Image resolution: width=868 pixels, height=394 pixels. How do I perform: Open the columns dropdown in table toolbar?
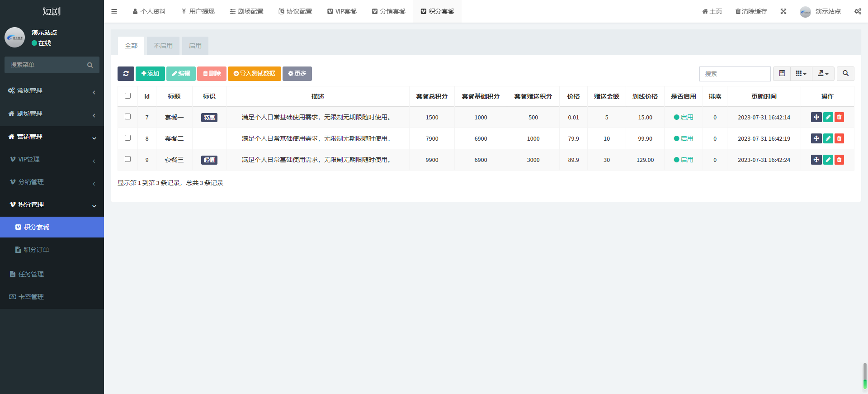coord(801,74)
